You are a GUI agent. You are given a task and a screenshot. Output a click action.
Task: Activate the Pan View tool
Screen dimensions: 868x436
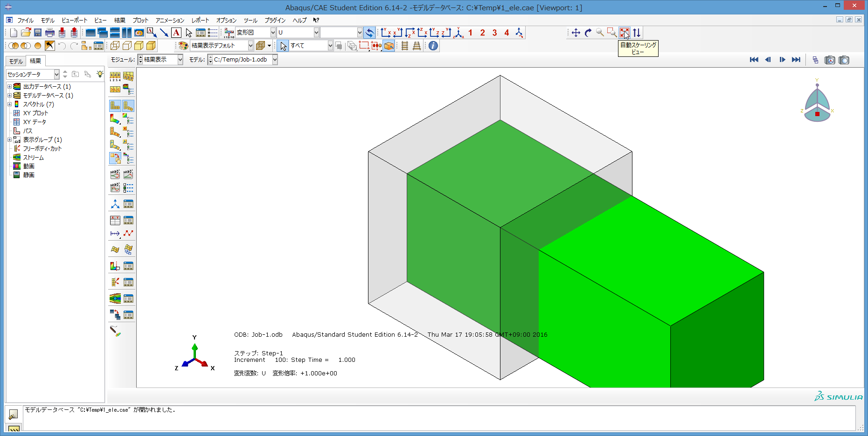(x=576, y=33)
